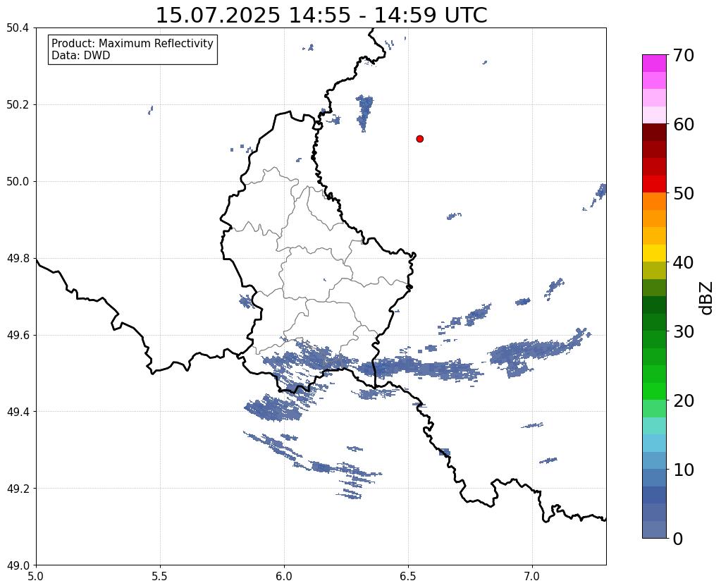Click the latitude axis label '50.4'
721x588 pixels.
click(x=18, y=28)
